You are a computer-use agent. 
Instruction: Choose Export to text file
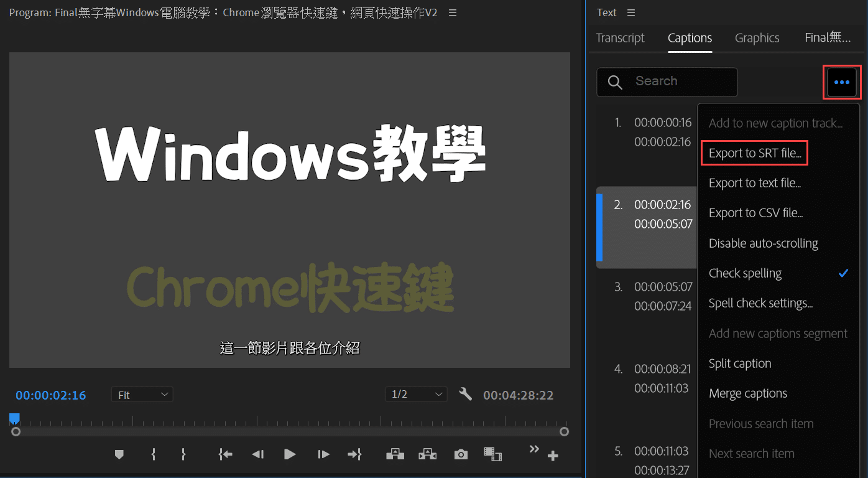tap(755, 183)
